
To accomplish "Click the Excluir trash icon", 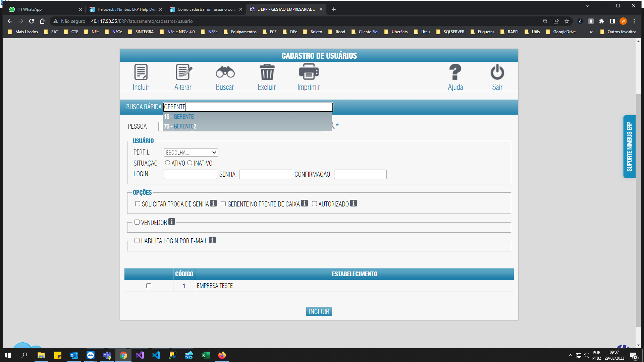I will pyautogui.click(x=267, y=72).
